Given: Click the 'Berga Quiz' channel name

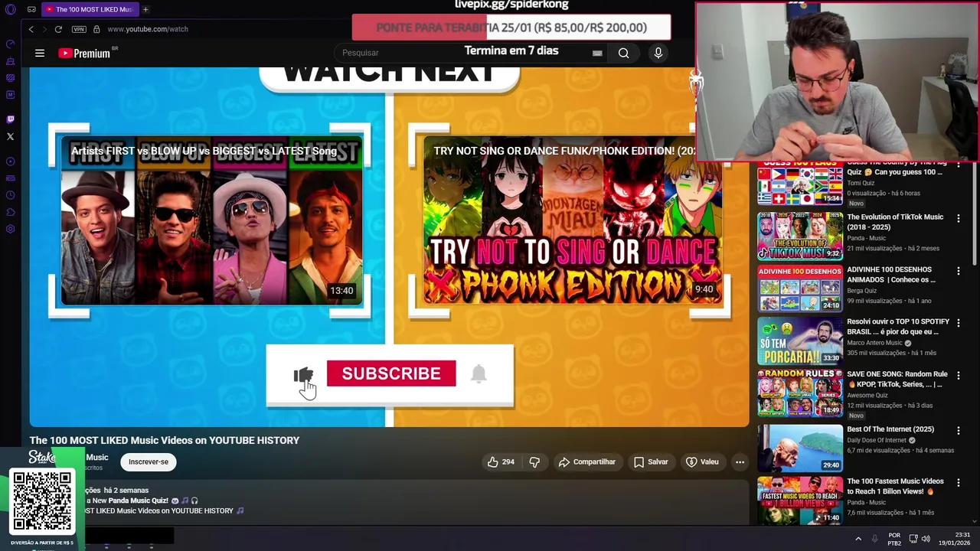Looking at the screenshot, I should coord(861,291).
